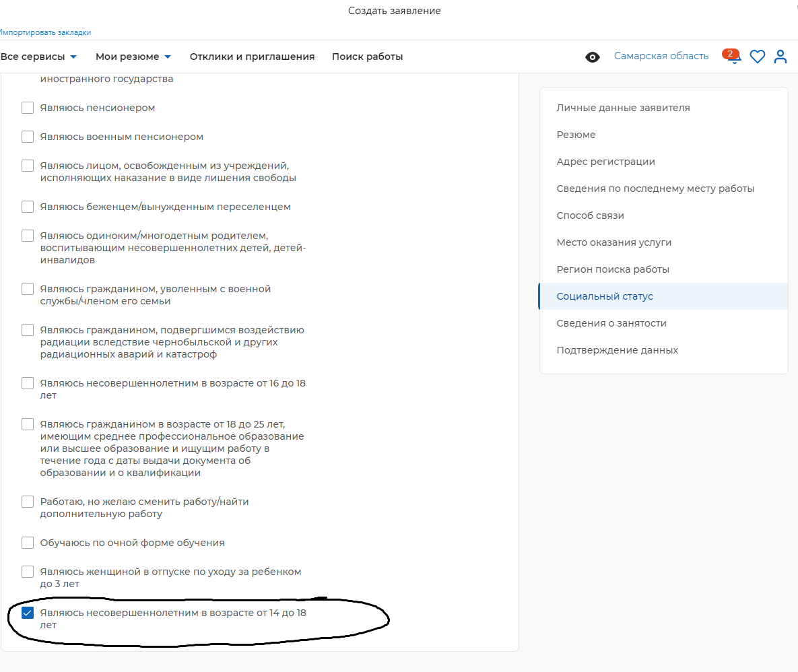Enable Обучаюсь по очной форме обучения
Screen dimensions: 798x672
click(28, 543)
